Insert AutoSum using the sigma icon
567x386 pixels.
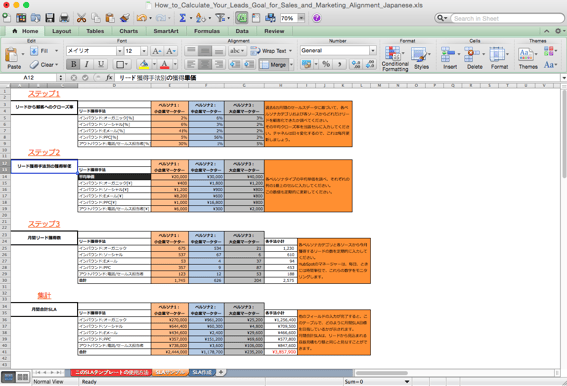click(183, 18)
